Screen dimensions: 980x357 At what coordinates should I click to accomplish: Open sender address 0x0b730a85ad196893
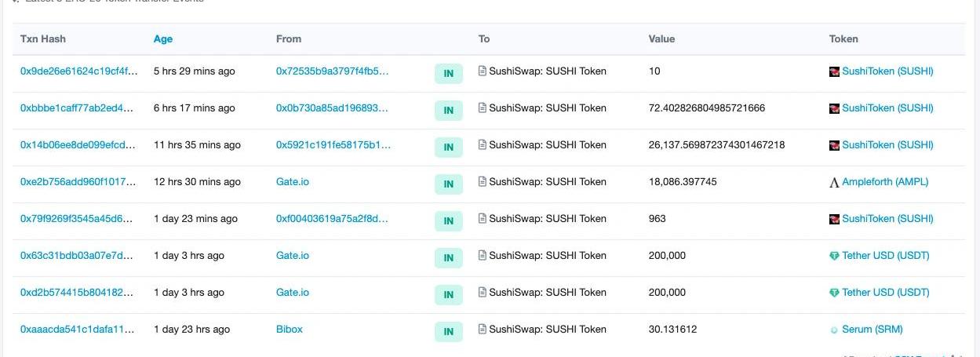pyautogui.click(x=332, y=107)
